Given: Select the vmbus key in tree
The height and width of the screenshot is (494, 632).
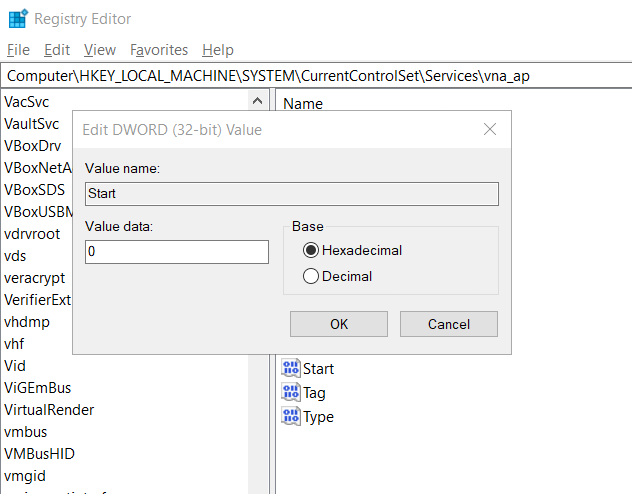Looking at the screenshot, I should pyautogui.click(x=25, y=432).
